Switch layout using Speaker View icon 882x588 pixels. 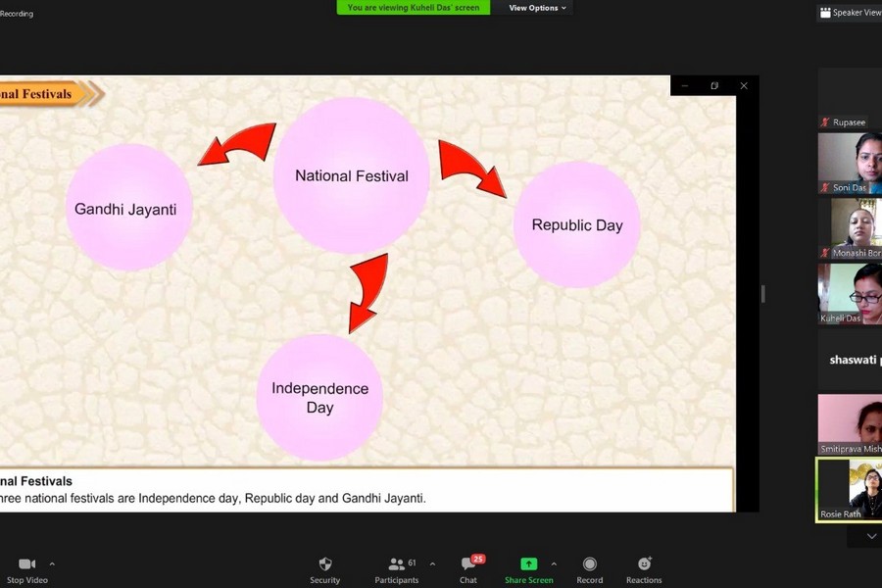826,13
